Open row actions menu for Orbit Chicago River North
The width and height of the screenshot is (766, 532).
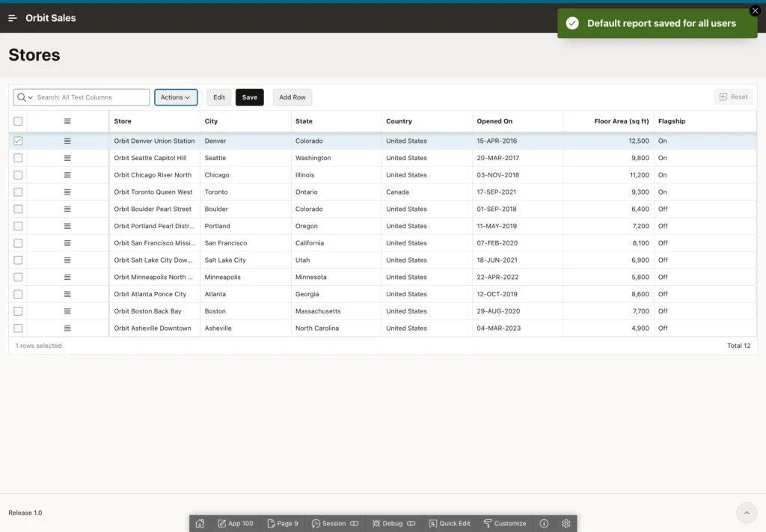(67, 175)
